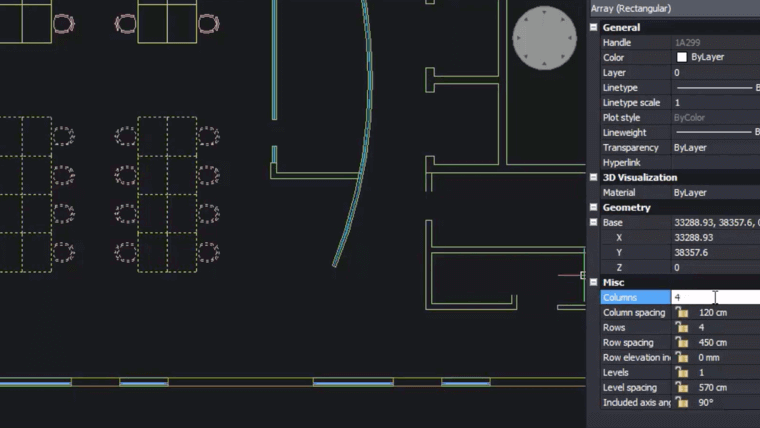Select the round table in the drawing
This screenshot has height=428, width=760.
545,39
